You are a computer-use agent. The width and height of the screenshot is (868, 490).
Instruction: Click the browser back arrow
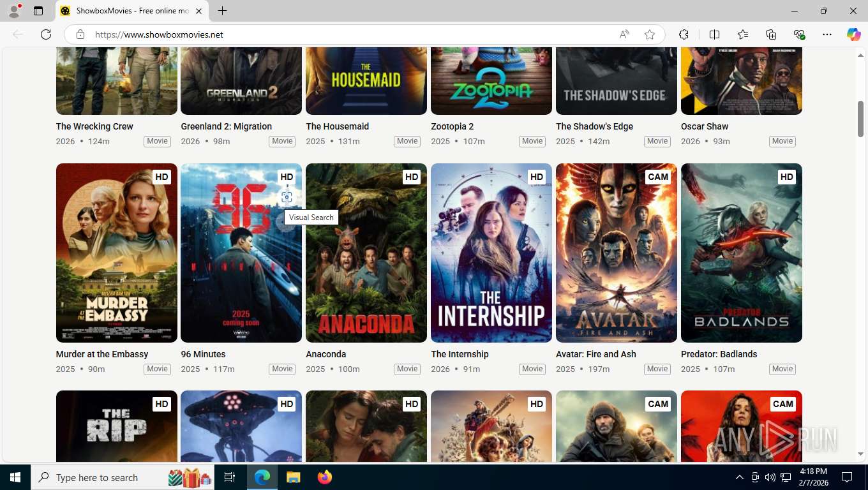click(x=18, y=34)
